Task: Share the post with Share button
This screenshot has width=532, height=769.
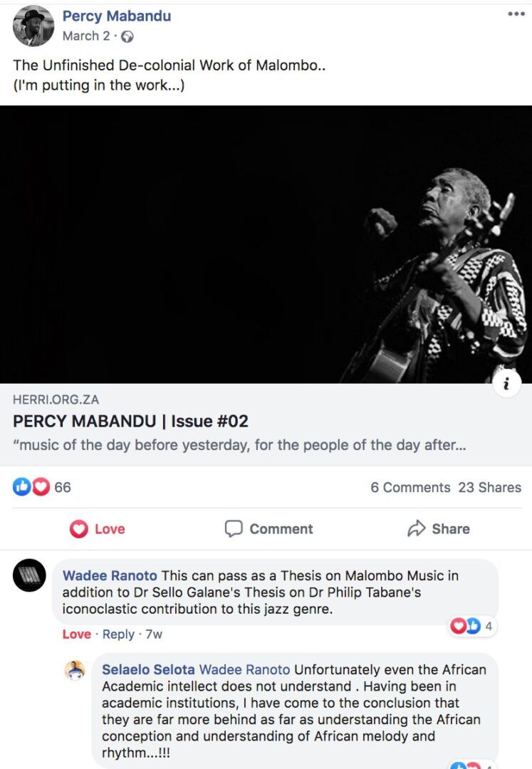Action: pos(438,529)
